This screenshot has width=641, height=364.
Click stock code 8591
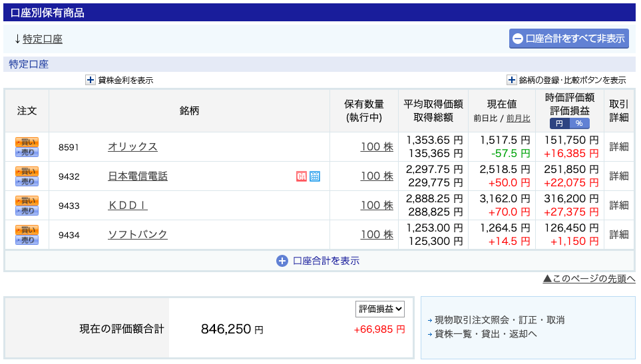pyautogui.click(x=69, y=147)
